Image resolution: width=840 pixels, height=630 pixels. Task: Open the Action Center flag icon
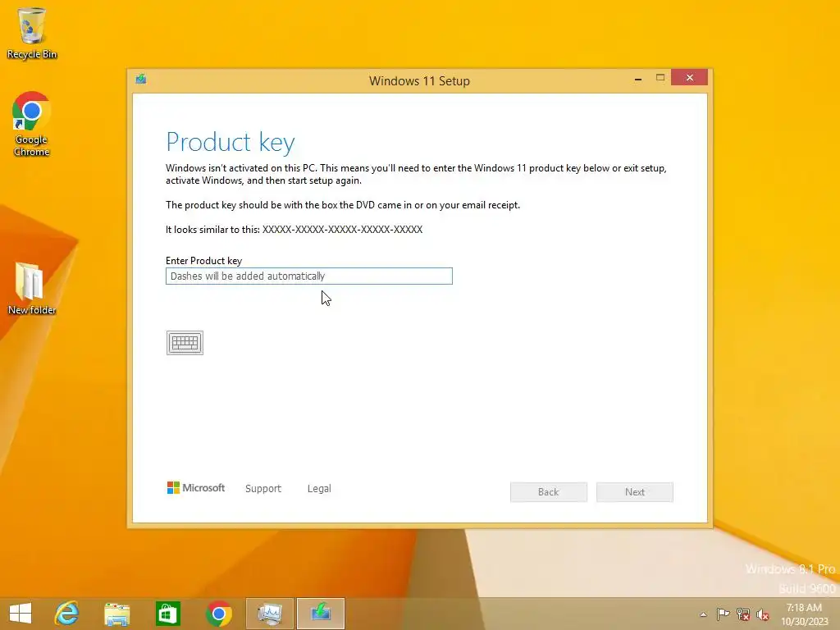point(723,614)
